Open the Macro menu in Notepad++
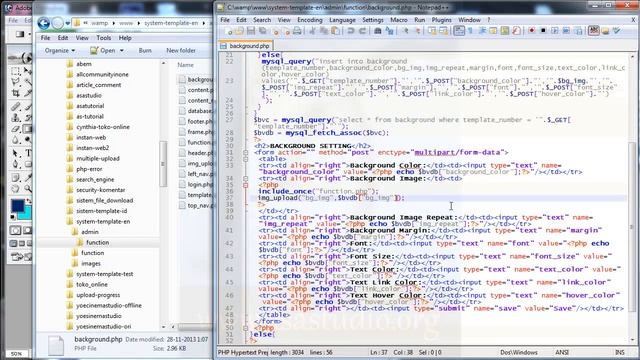The height and width of the screenshot is (360, 640). 399,20
